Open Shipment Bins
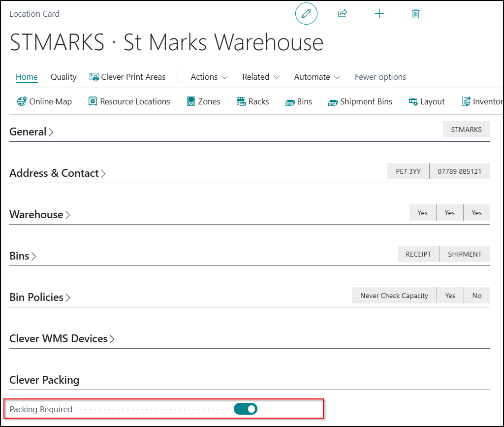The height and width of the screenshot is (427, 504). (360, 101)
